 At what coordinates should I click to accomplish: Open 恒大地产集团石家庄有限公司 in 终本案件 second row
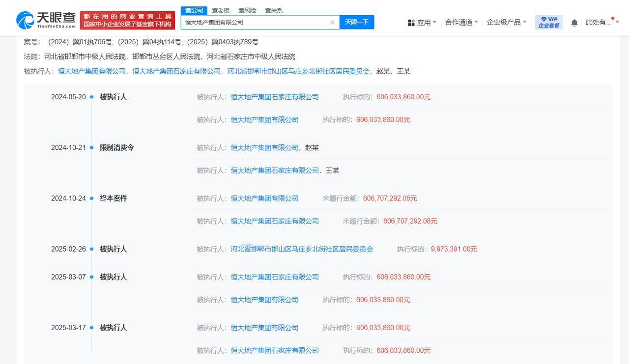click(x=275, y=221)
